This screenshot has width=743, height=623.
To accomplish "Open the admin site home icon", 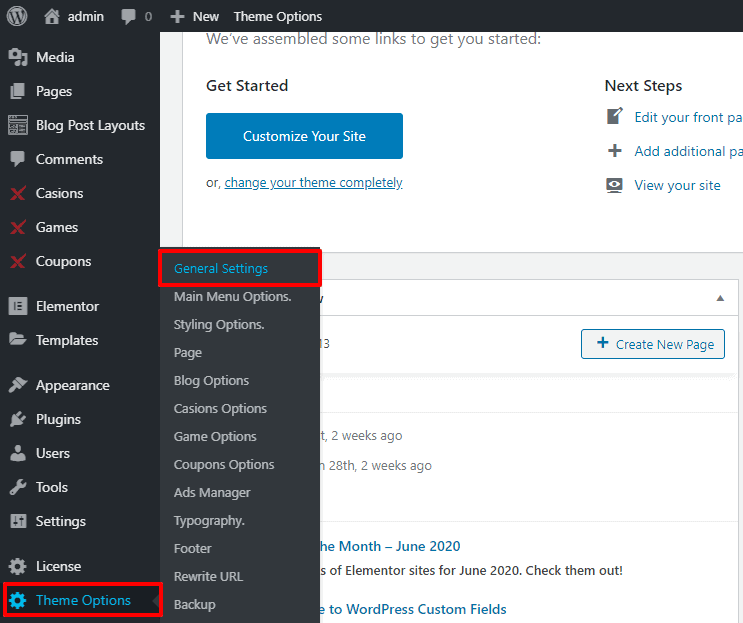I will pyautogui.click(x=52, y=16).
